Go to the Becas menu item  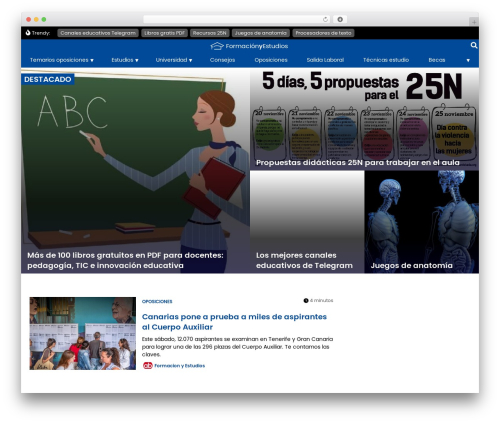pyautogui.click(x=437, y=60)
